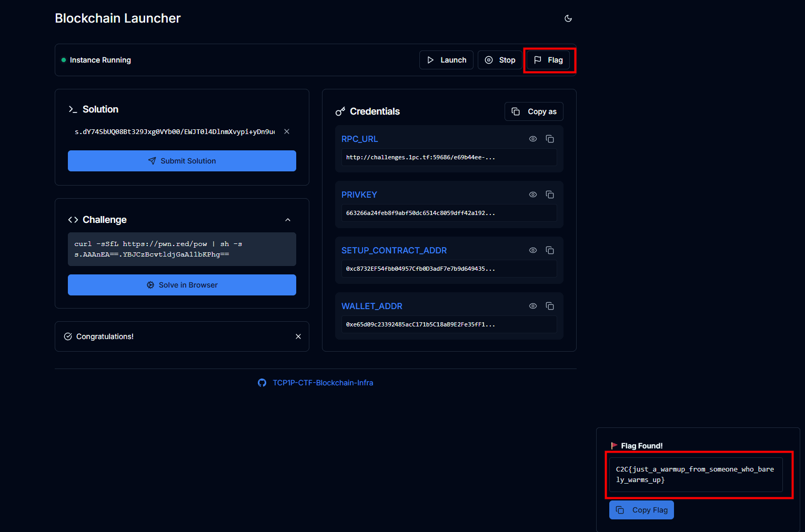Screen dimensions: 805x532
Task: Copy the PRIVKEY value using its copy icon
Action: [x=550, y=195]
